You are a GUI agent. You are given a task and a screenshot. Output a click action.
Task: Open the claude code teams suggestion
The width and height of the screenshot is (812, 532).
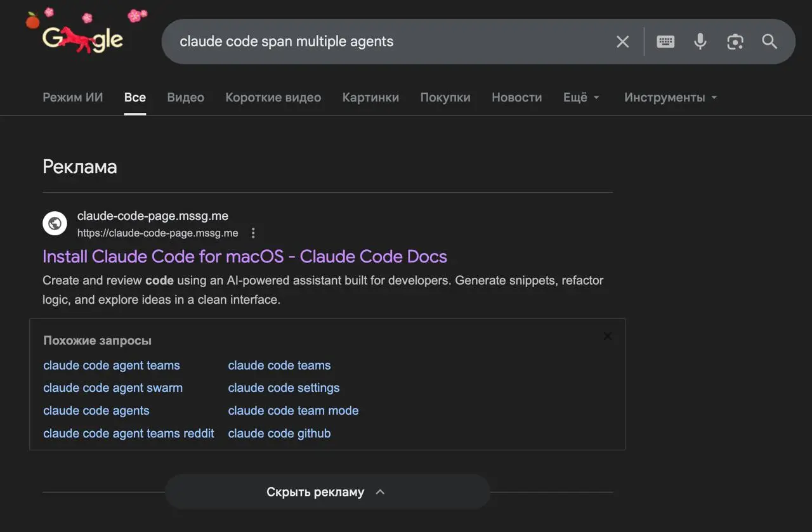pyautogui.click(x=279, y=365)
